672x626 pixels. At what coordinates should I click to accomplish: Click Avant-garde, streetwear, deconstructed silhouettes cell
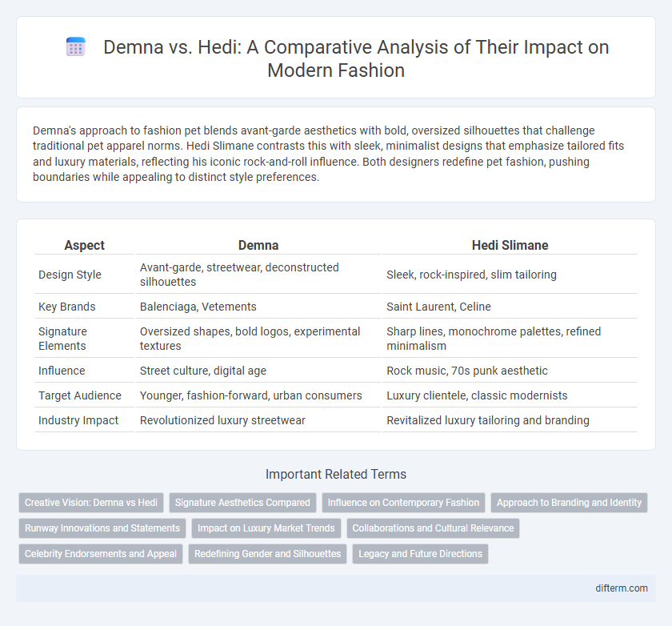coord(258,275)
